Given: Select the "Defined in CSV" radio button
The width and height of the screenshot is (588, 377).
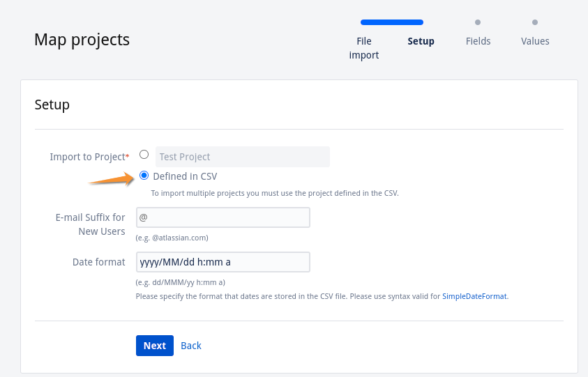Looking at the screenshot, I should (144, 176).
